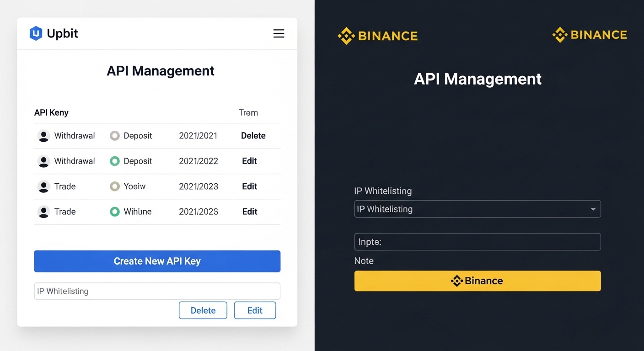Image resolution: width=644 pixels, height=351 pixels.
Task: Click the date 2021/2022
Action: (199, 161)
